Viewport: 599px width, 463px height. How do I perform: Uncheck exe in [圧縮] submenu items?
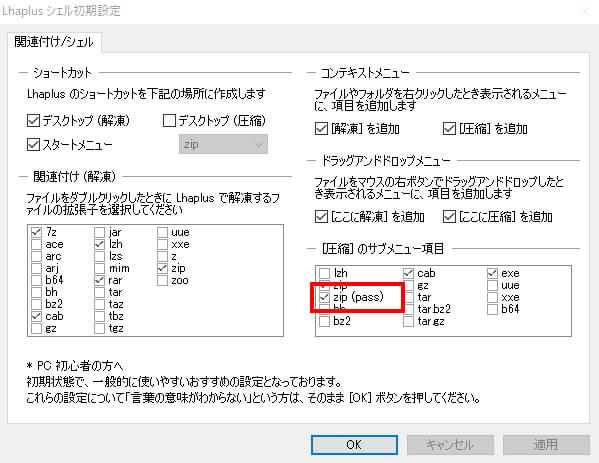pyautogui.click(x=492, y=273)
